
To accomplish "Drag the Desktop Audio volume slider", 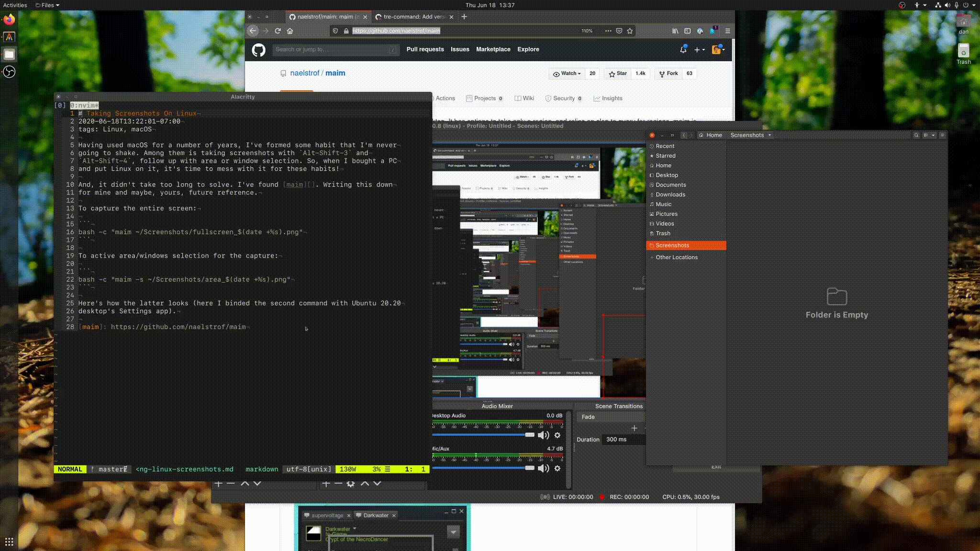I will click(529, 435).
